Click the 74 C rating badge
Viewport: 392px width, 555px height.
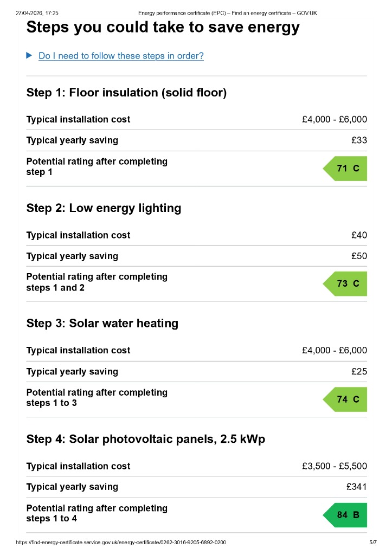(345, 399)
